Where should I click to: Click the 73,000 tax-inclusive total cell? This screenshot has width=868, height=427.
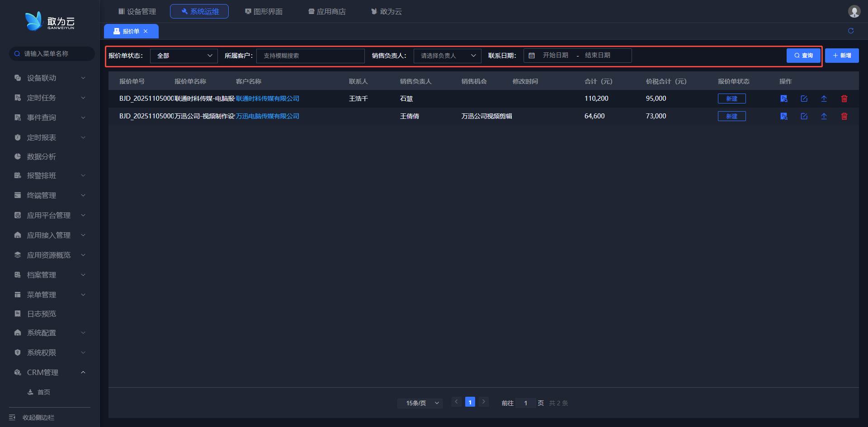pyautogui.click(x=656, y=116)
